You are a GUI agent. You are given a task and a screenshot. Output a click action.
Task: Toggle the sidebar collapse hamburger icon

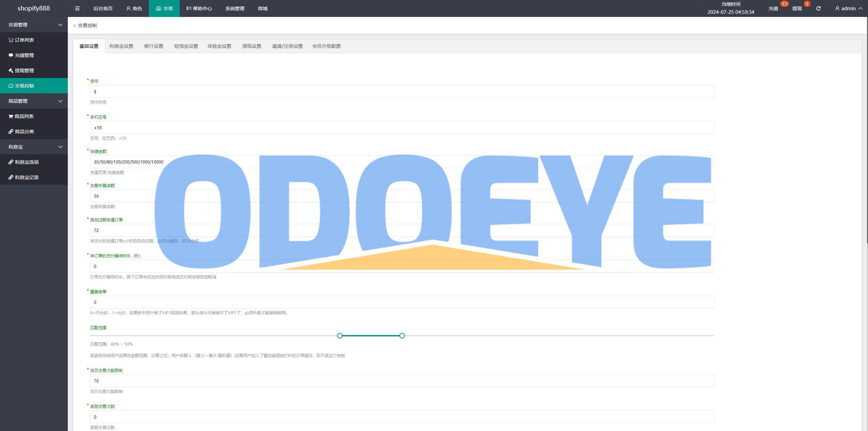pos(77,8)
